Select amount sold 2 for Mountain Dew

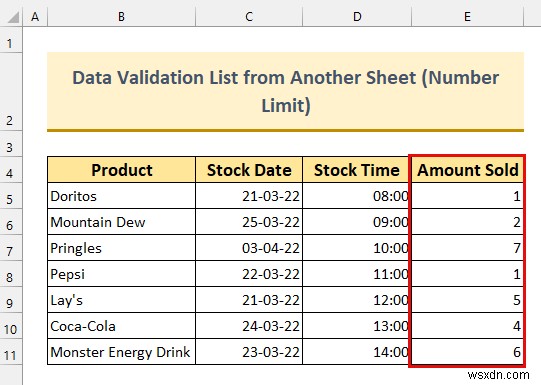click(x=468, y=222)
